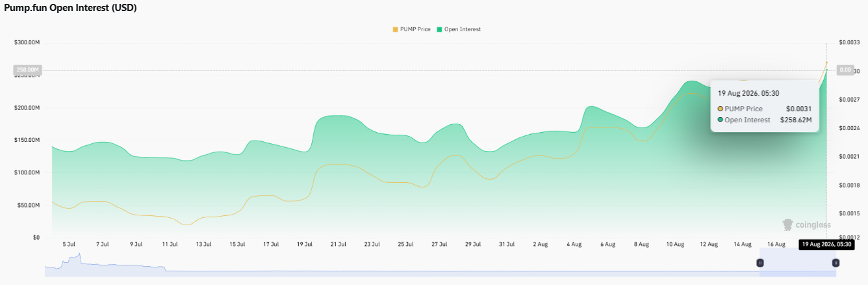
Task: Click the $50.00M axis label
Action: coord(29,205)
